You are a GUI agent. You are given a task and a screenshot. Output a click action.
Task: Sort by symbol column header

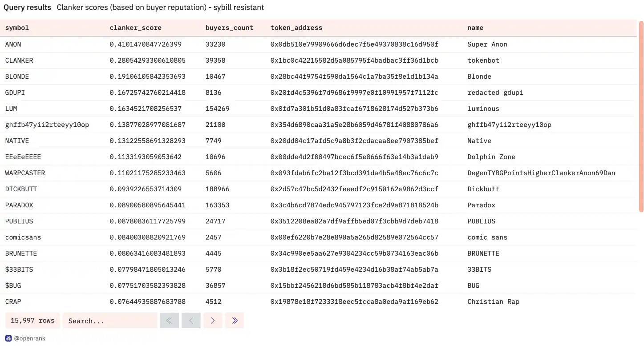17,28
